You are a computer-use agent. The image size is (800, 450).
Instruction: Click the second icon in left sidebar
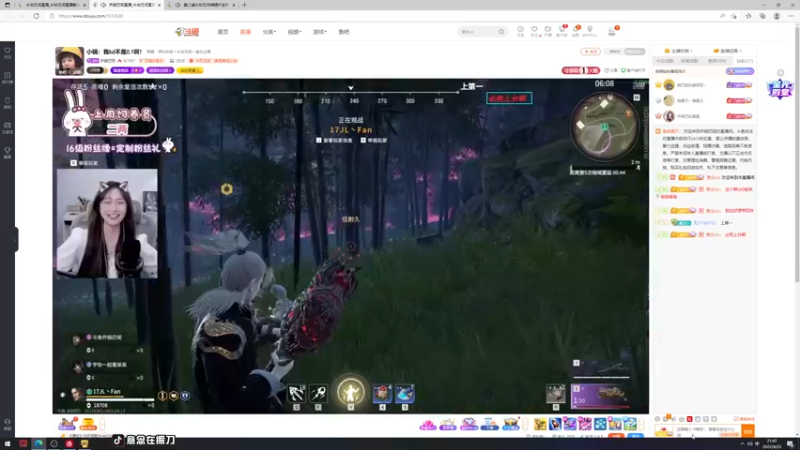[x=7, y=77]
